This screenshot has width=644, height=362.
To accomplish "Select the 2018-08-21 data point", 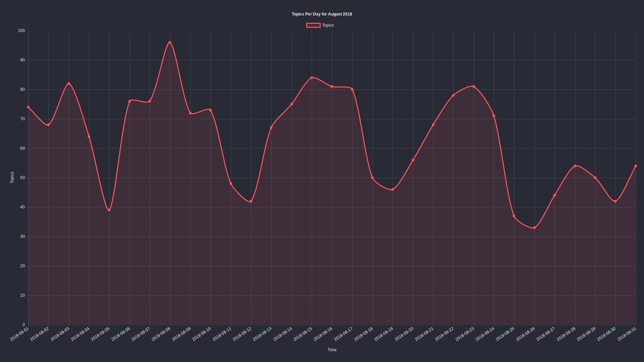I will (x=433, y=125).
